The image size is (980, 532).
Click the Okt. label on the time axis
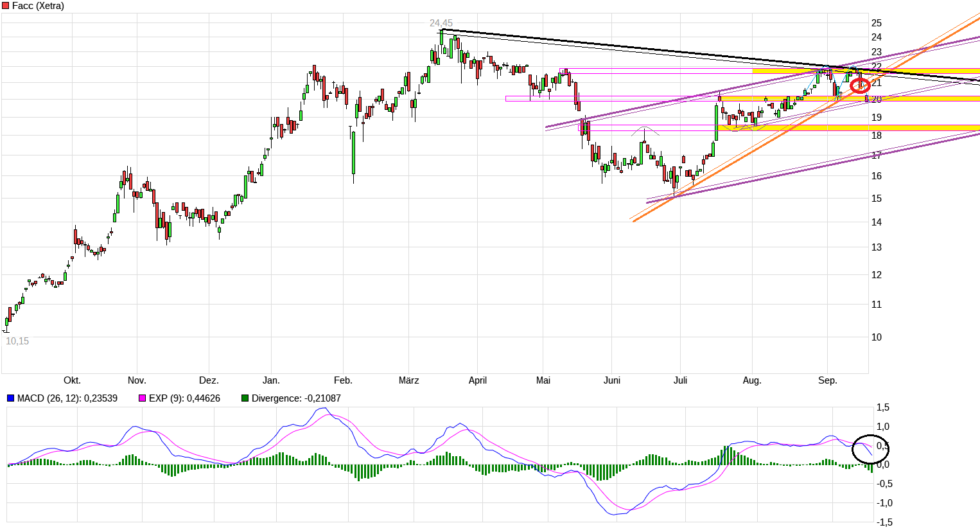pos(72,380)
